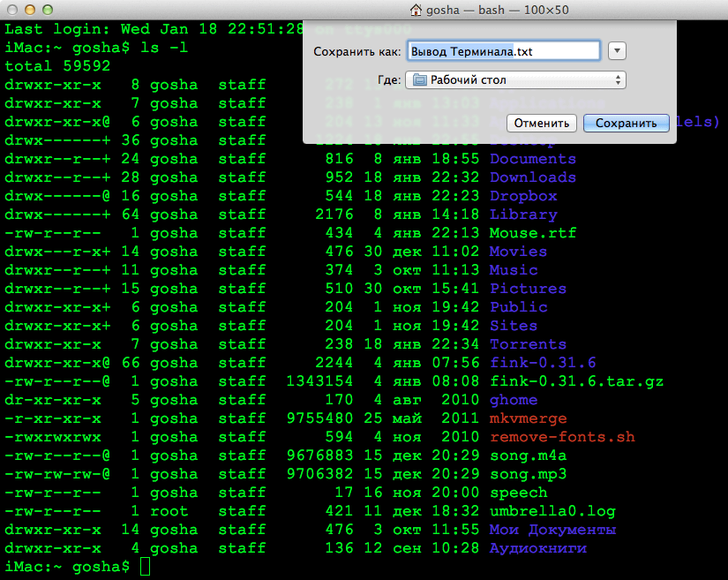Click the home icon in title bar

point(416,10)
